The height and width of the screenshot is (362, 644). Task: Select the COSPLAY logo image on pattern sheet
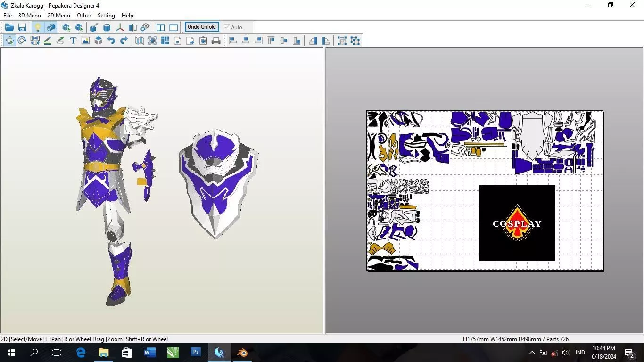pos(517,223)
